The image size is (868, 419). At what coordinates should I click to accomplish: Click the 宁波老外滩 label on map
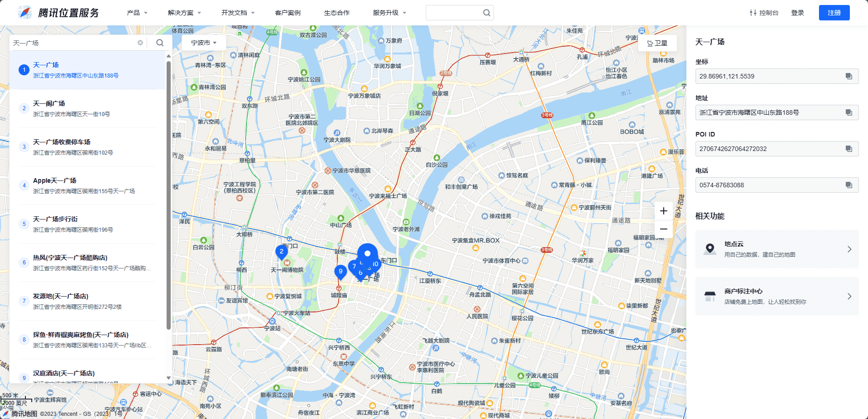(406, 229)
